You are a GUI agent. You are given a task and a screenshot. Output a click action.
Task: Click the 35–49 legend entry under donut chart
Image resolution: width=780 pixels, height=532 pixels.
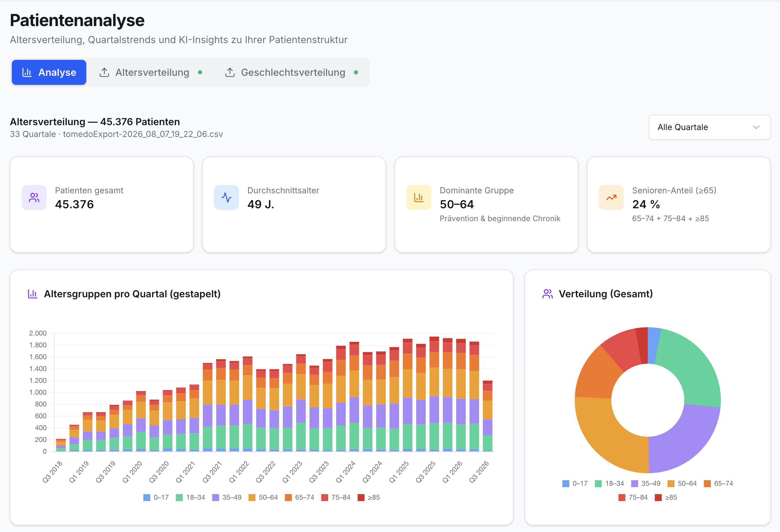coord(646,483)
